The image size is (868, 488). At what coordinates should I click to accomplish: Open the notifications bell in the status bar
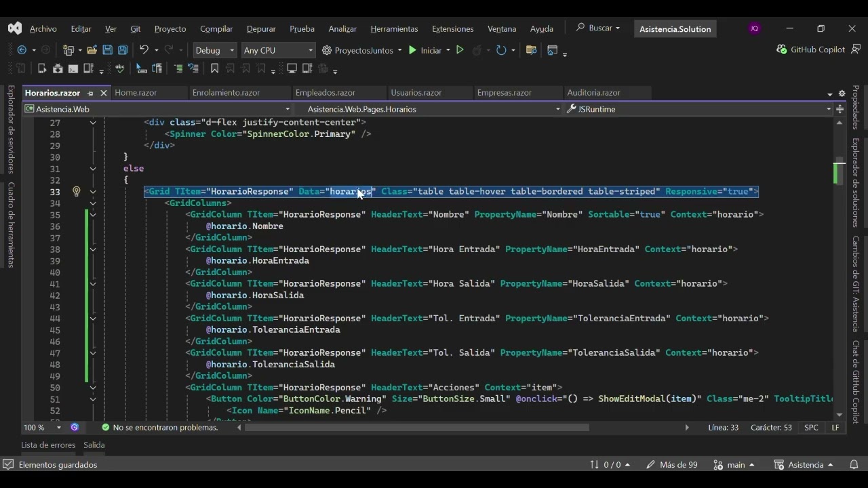pyautogui.click(x=854, y=465)
